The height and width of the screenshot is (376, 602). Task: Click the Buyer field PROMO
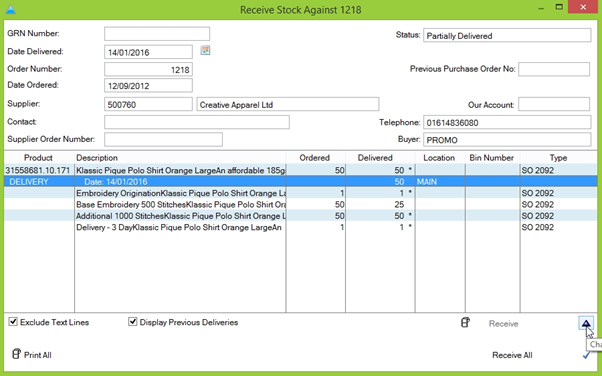(507, 140)
